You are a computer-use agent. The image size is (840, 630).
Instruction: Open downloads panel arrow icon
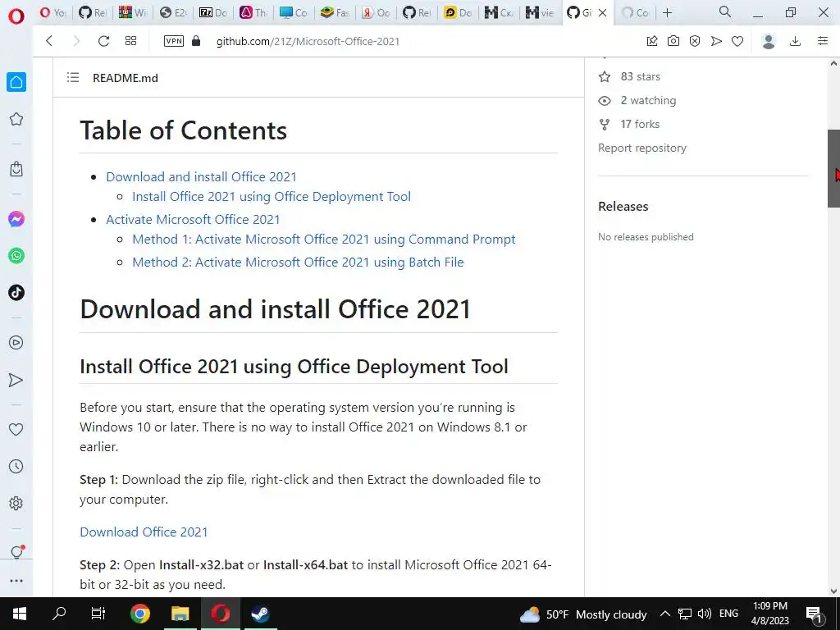click(x=796, y=41)
